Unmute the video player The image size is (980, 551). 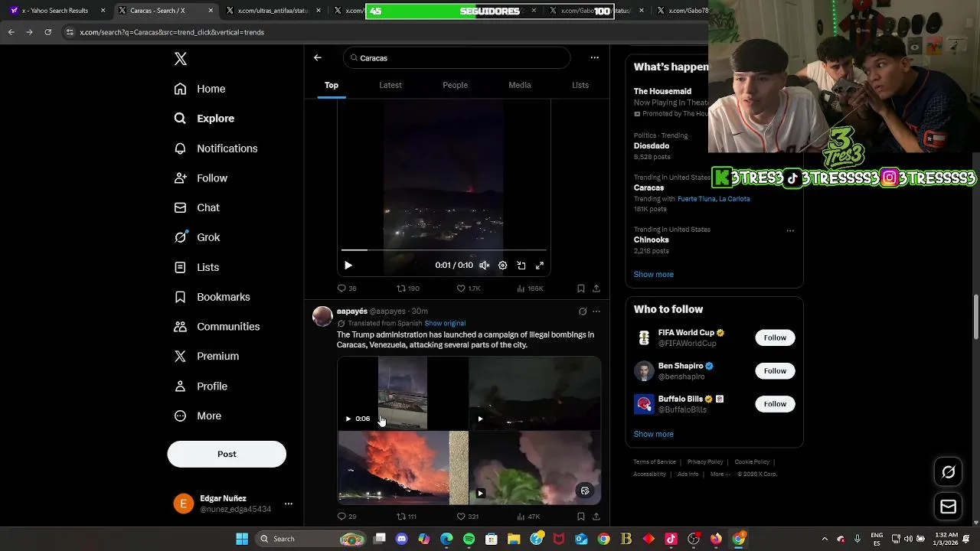[x=485, y=266]
